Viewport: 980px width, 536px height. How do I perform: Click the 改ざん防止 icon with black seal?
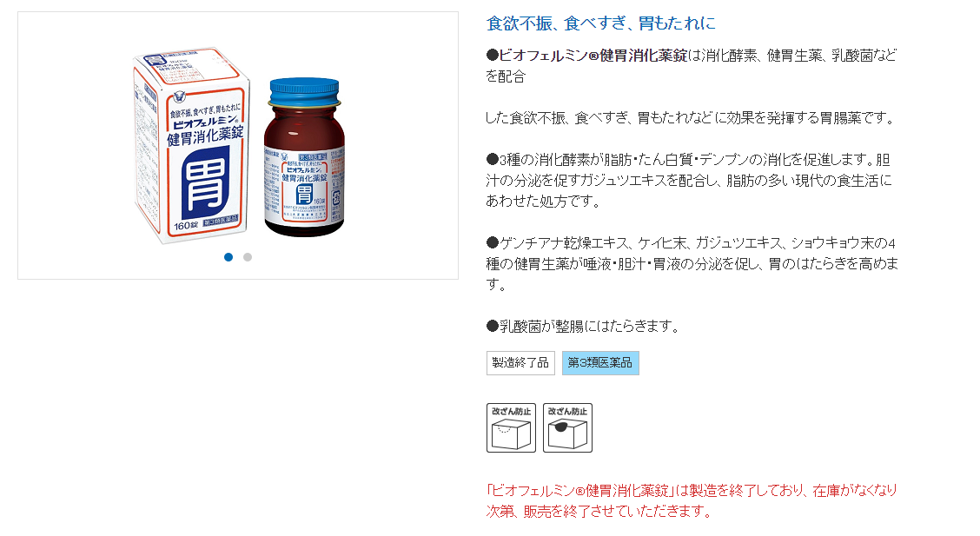click(567, 428)
